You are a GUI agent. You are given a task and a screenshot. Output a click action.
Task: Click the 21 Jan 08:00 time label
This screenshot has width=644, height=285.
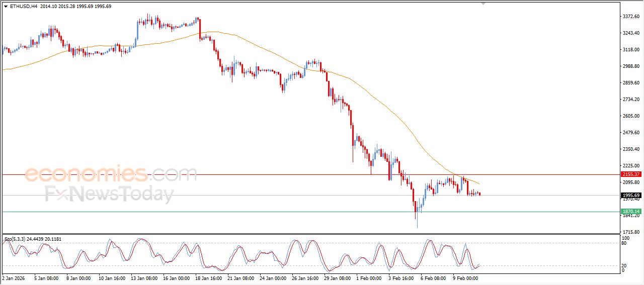(240, 277)
